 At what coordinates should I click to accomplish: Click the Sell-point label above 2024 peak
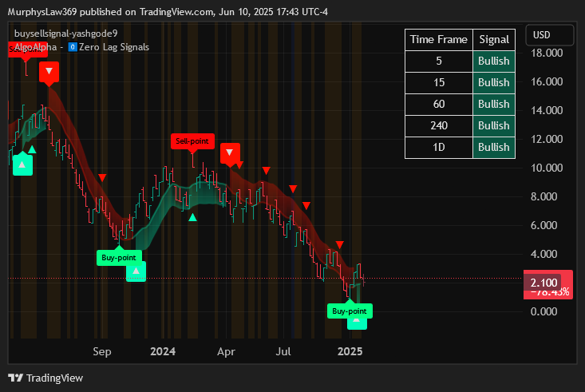192,141
